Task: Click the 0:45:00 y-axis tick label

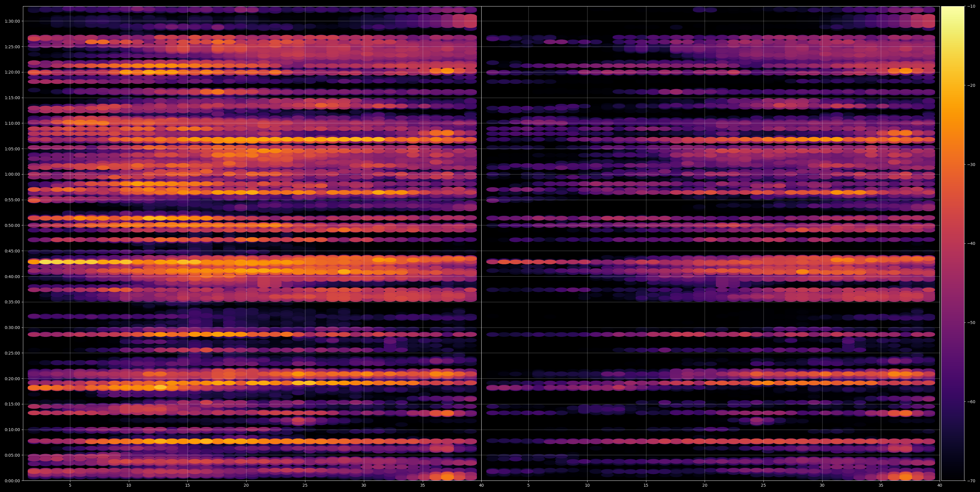Action: tap(12, 251)
